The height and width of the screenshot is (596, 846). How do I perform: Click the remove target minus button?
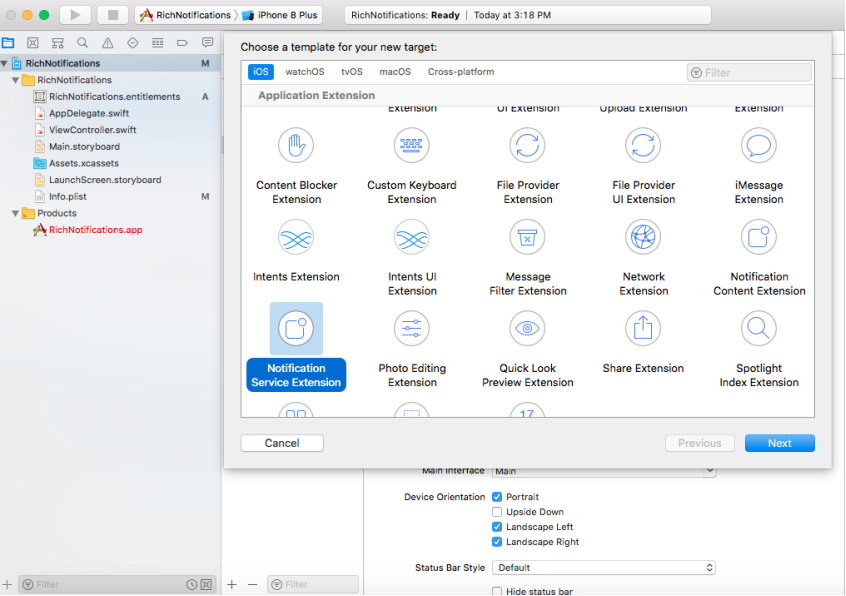[x=253, y=584]
